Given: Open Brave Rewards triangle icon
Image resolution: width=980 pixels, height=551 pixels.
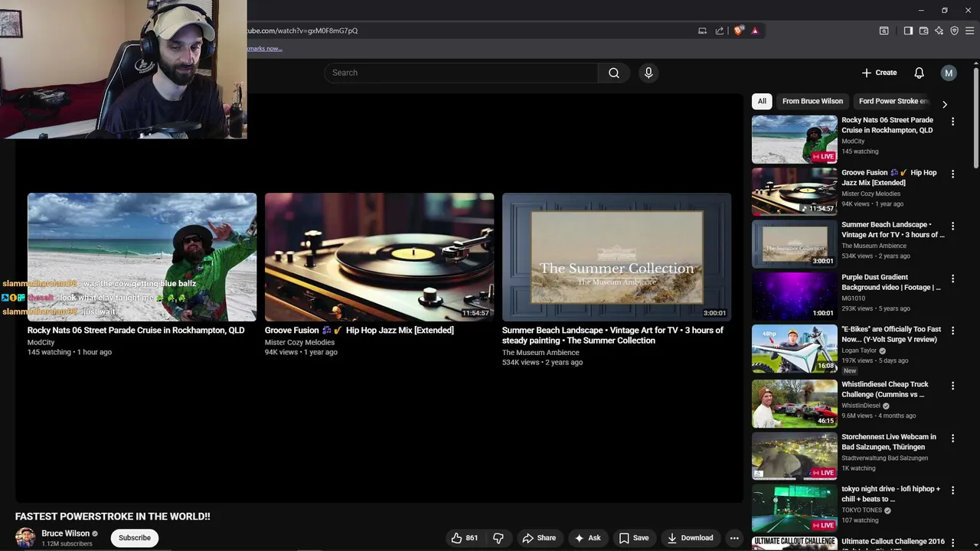Looking at the screenshot, I should [x=755, y=31].
